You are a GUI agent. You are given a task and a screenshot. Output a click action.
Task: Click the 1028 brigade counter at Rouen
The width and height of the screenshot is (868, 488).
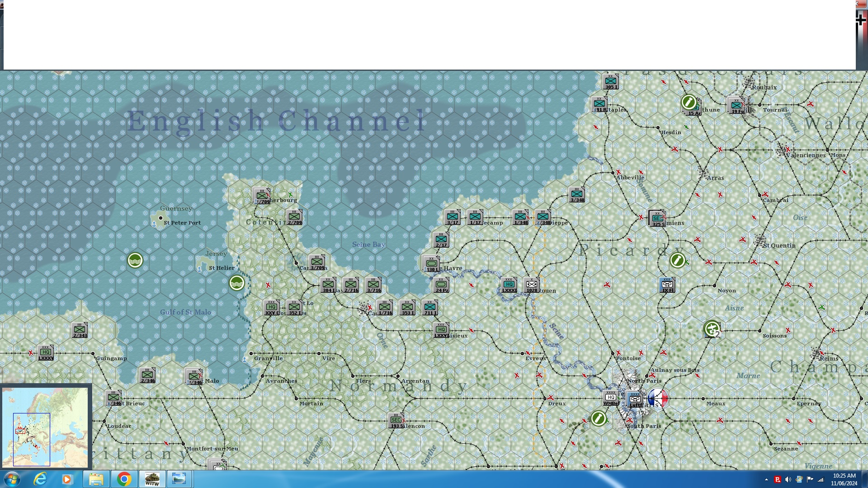[x=532, y=285]
